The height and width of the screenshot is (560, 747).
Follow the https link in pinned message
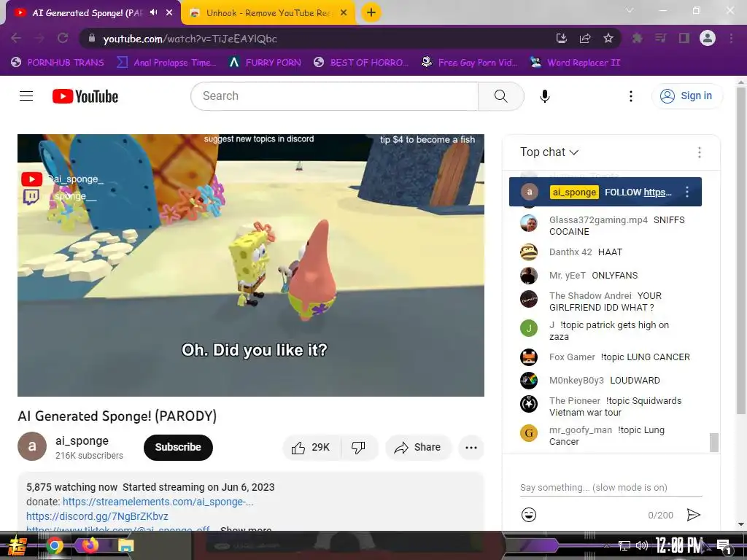click(657, 192)
